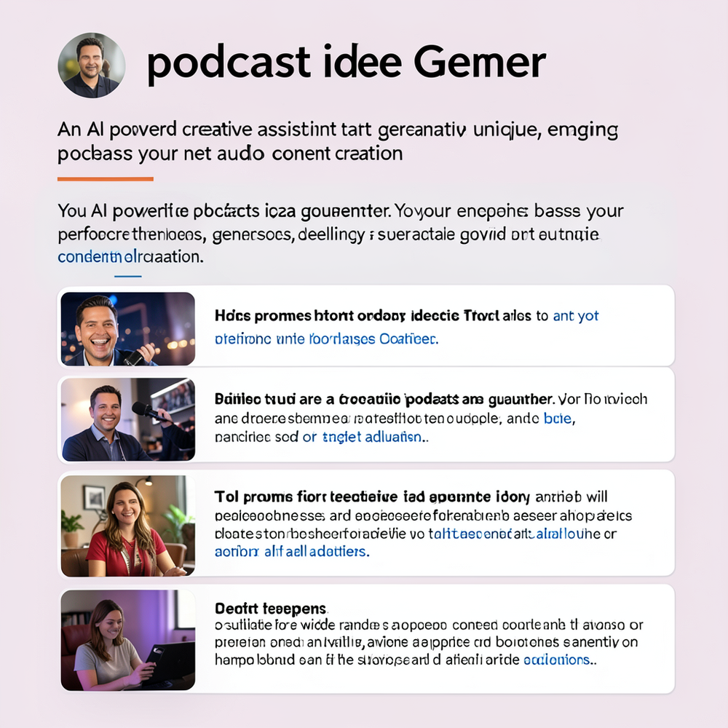Click the app description subtitle text

pyautogui.click(x=337, y=141)
